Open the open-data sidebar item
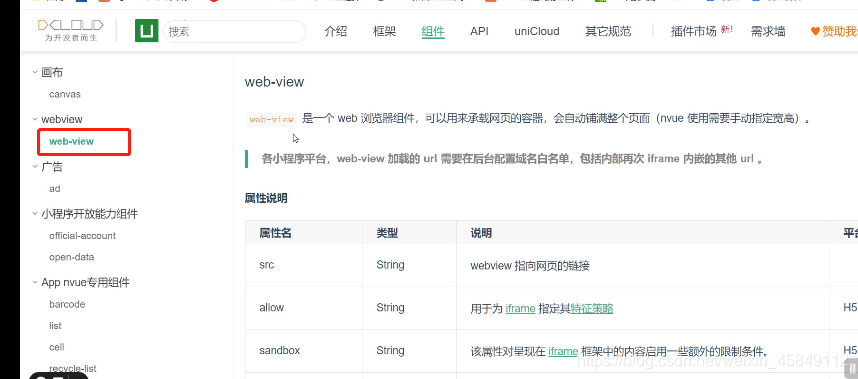This screenshot has width=858, height=379. click(72, 257)
